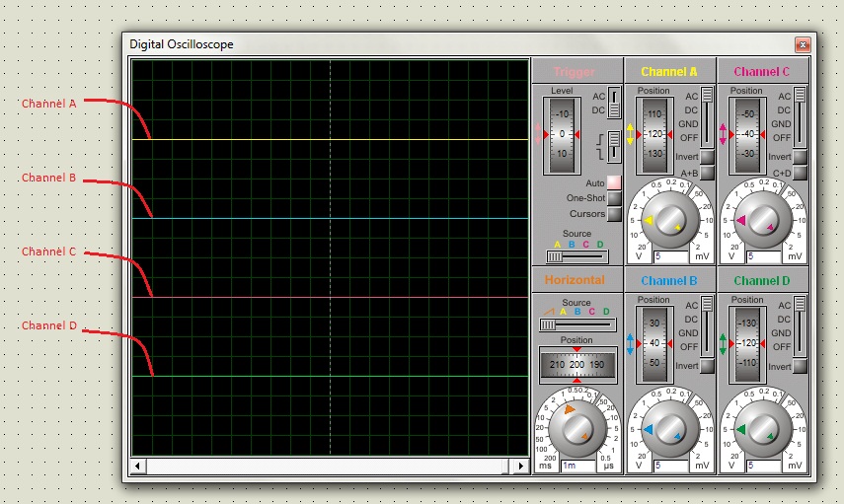Enable the A+B sum mode
This screenshot has height=504, width=844.
click(707, 173)
